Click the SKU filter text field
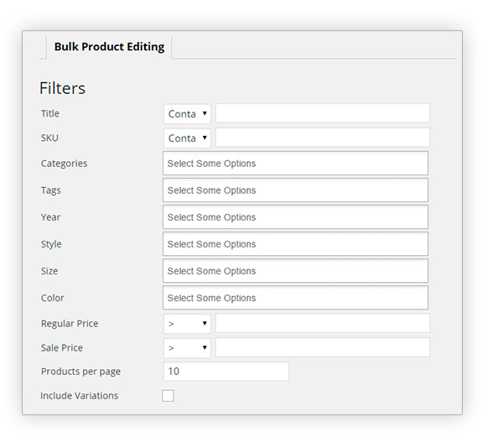This screenshot has width=503, height=448. tap(323, 138)
